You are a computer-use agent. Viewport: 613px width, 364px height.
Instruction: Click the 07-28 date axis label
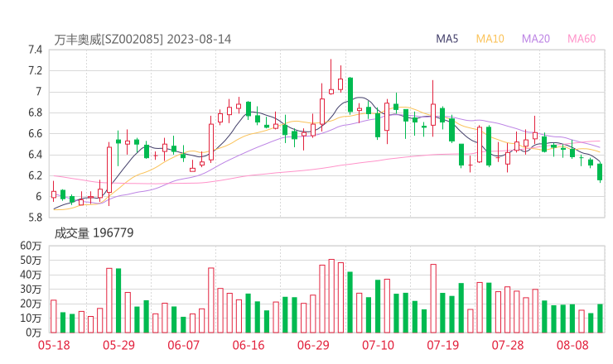[508, 345]
